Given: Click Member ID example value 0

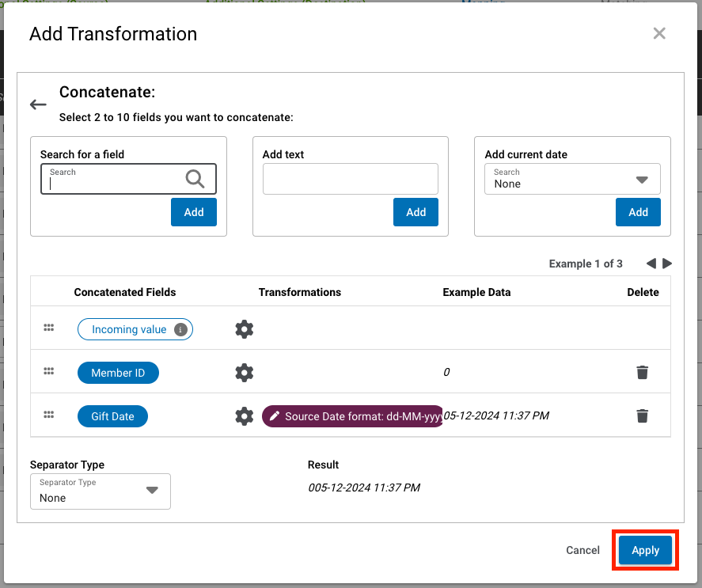Looking at the screenshot, I should [446, 372].
